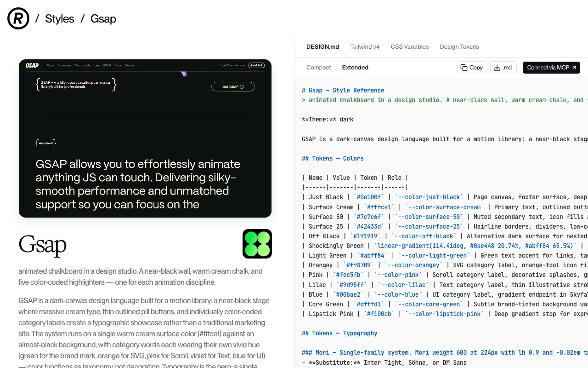Click the circled R logo icon
Image resolution: width=588 pixels, height=368 pixels.
click(x=18, y=18)
